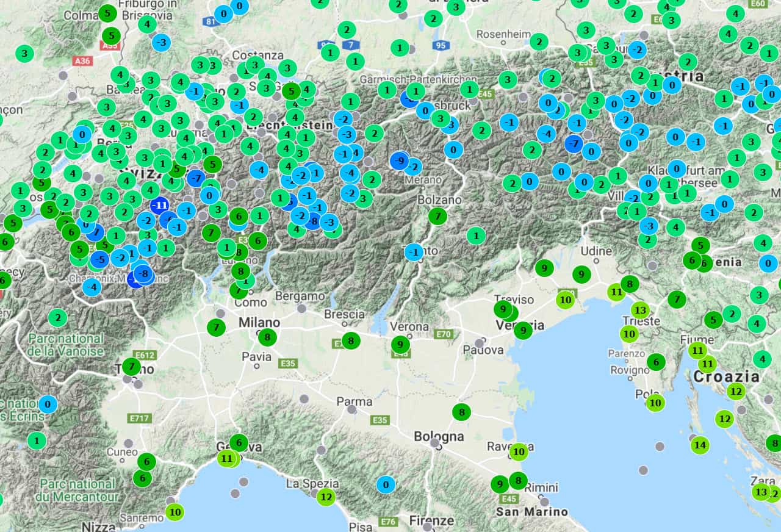781x532 pixels.
Task: Open the 8 marker north of Bologna
Action: click(x=461, y=412)
